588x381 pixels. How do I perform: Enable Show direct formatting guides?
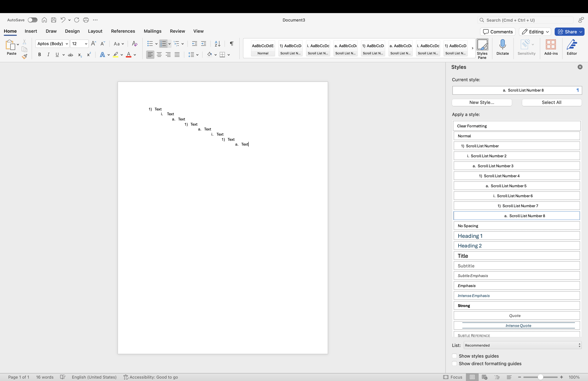click(x=454, y=364)
